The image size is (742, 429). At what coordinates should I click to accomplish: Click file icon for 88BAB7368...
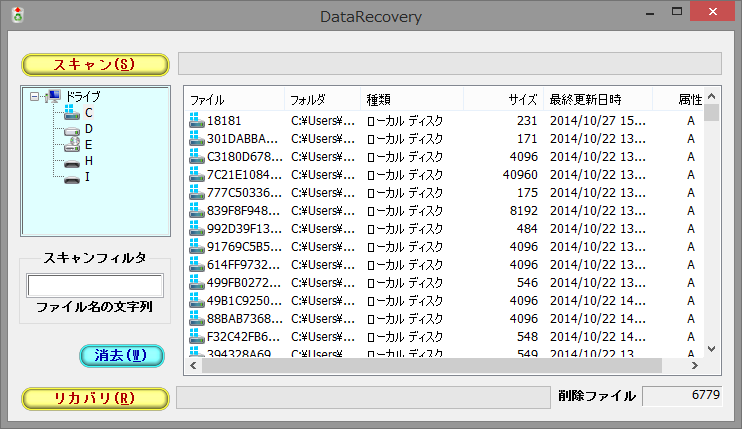[x=196, y=318]
